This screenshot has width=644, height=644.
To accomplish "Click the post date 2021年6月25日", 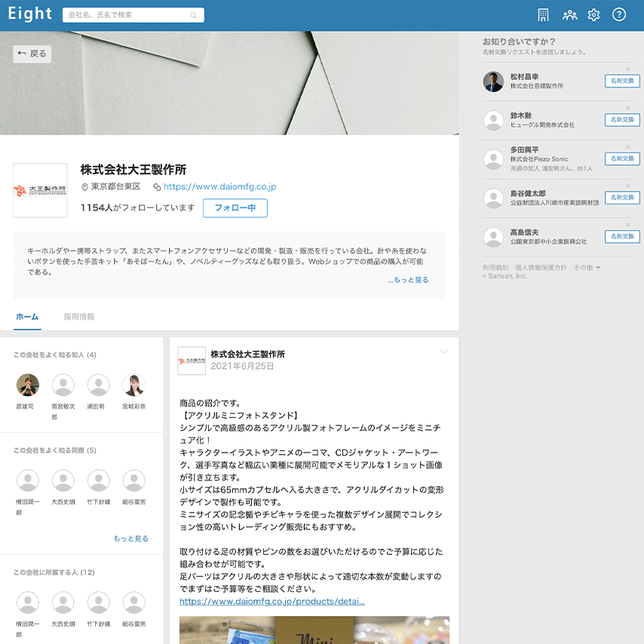I will [242, 366].
